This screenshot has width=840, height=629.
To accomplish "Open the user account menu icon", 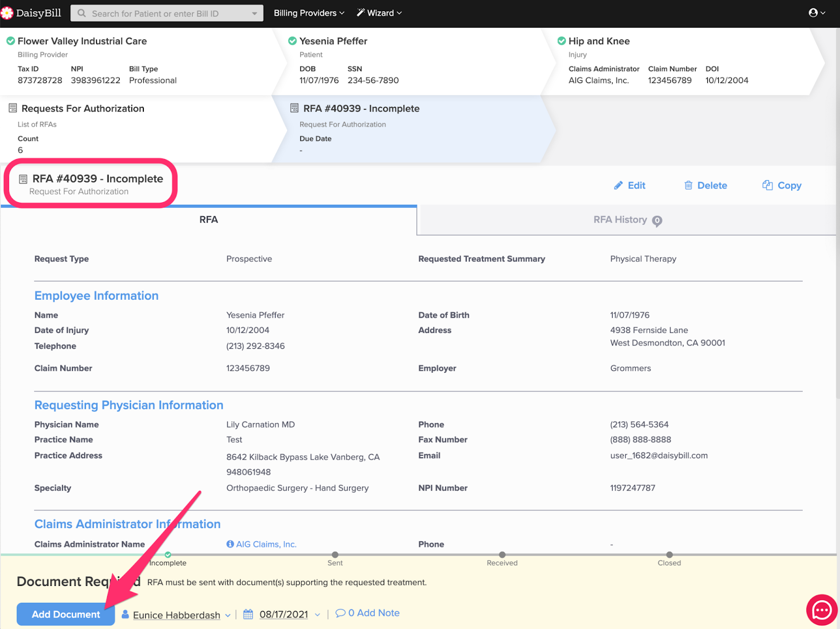I will coord(813,13).
